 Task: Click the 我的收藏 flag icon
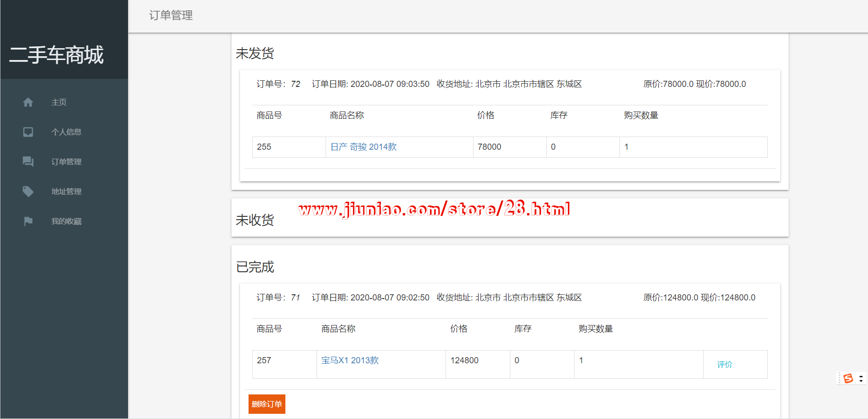28,221
